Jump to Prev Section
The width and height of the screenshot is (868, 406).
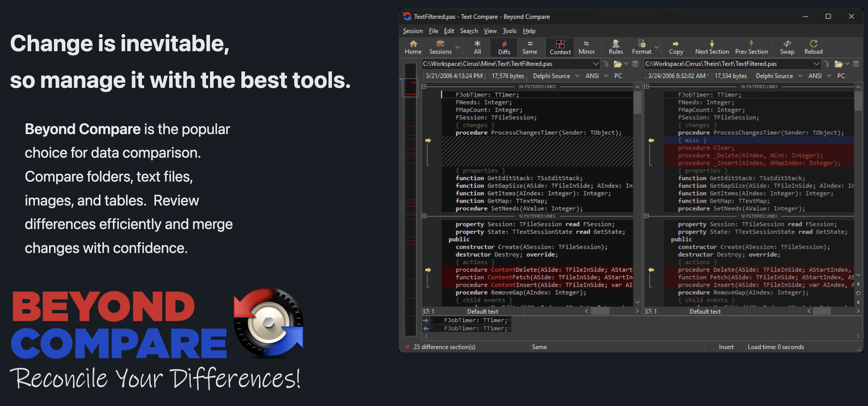[751, 47]
